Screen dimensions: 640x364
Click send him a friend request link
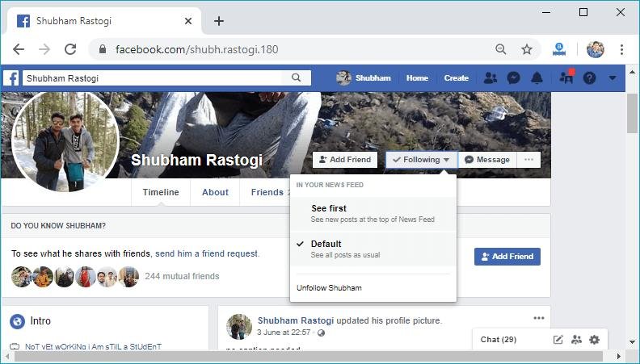pos(207,253)
